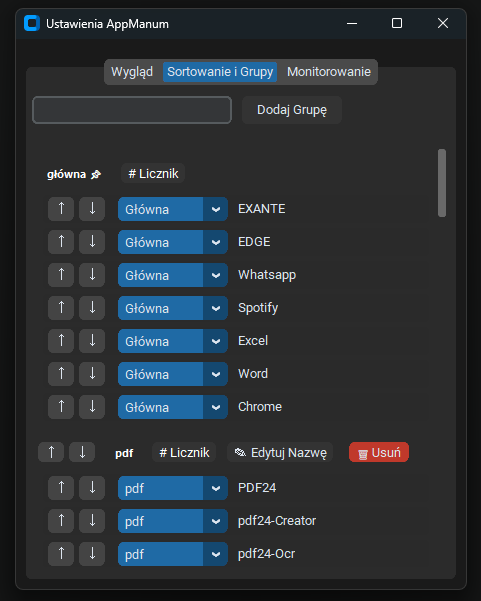Image resolution: width=481 pixels, height=601 pixels.
Task: Move Word down arrow button
Action: pos(92,374)
